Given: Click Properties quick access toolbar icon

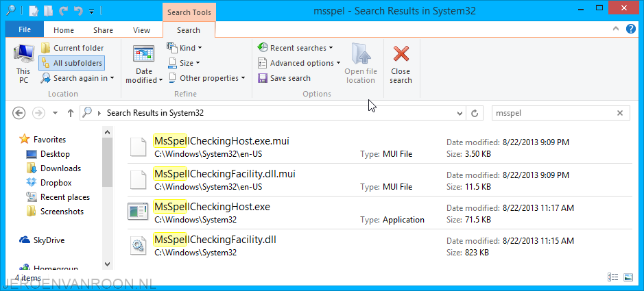Looking at the screenshot, I should pos(34,11).
